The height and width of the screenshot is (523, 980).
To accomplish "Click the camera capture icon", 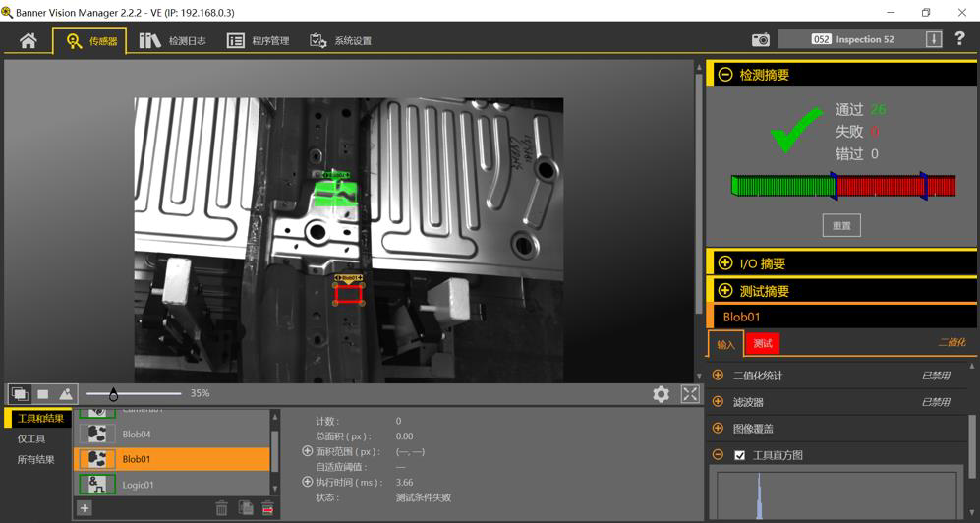I will click(760, 40).
